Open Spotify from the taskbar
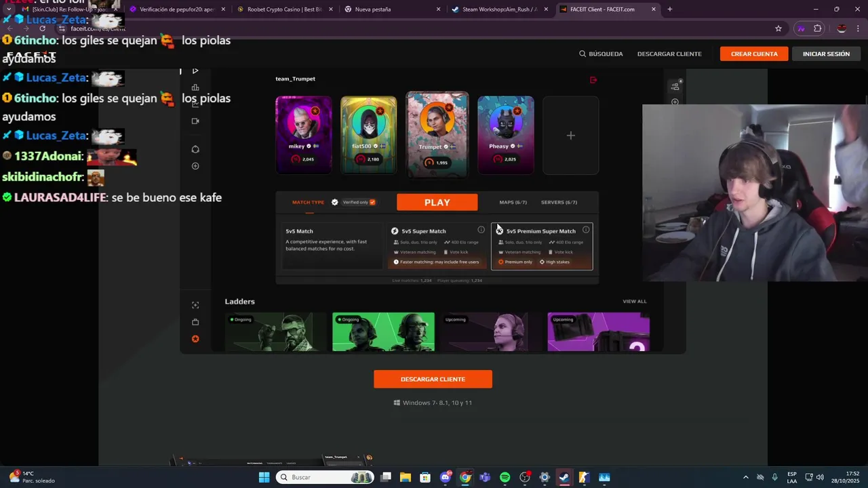 tap(505, 477)
